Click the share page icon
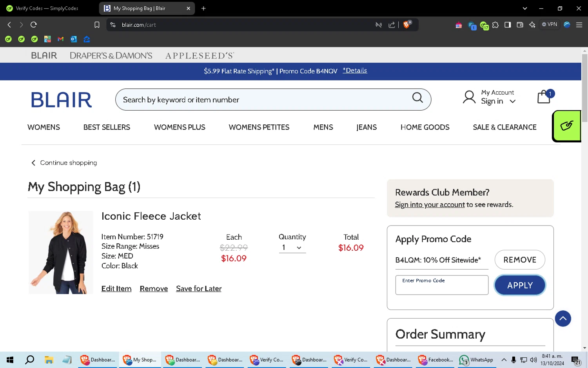The width and height of the screenshot is (588, 368). point(392,25)
